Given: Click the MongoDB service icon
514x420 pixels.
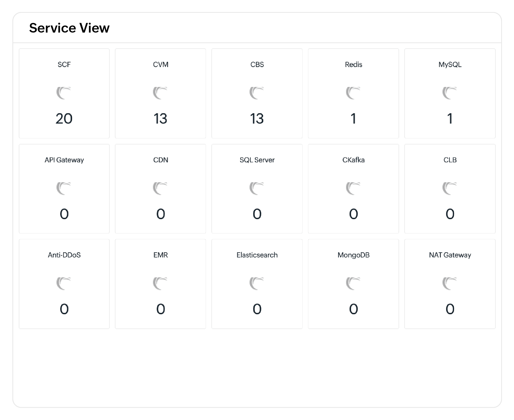Looking at the screenshot, I should tap(353, 283).
